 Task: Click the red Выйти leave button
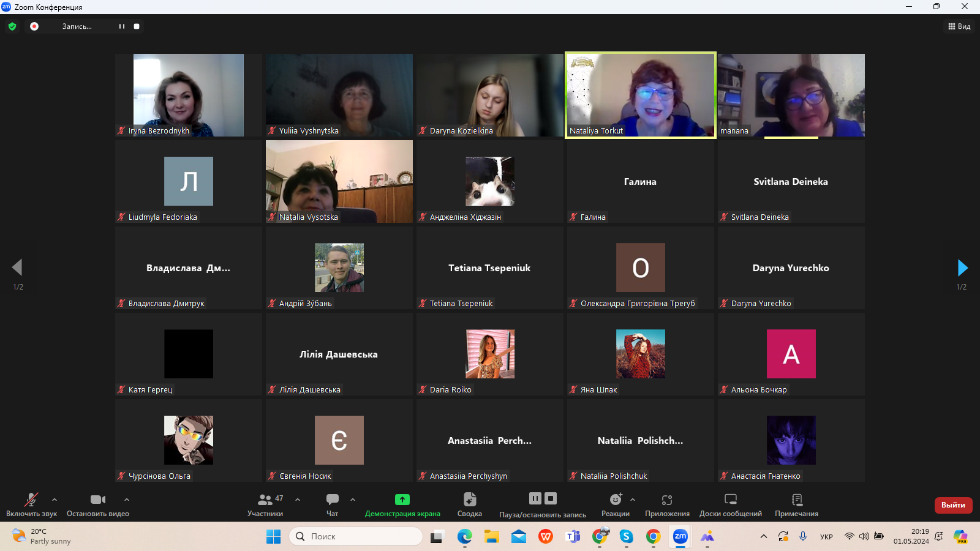[x=953, y=505]
